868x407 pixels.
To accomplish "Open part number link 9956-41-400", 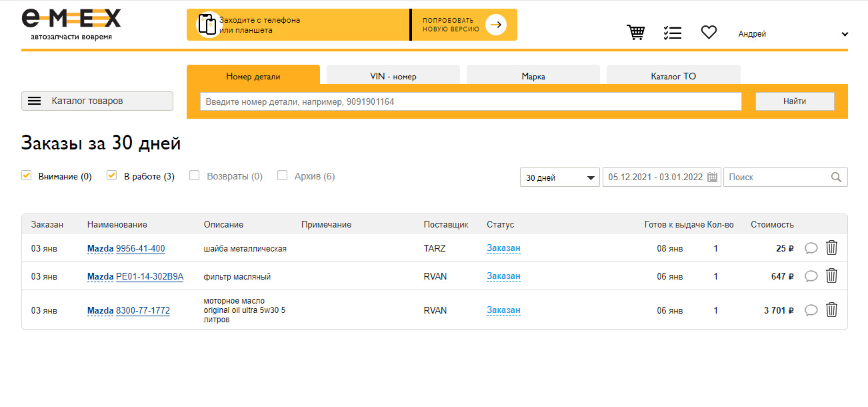I will pyautogui.click(x=141, y=249).
